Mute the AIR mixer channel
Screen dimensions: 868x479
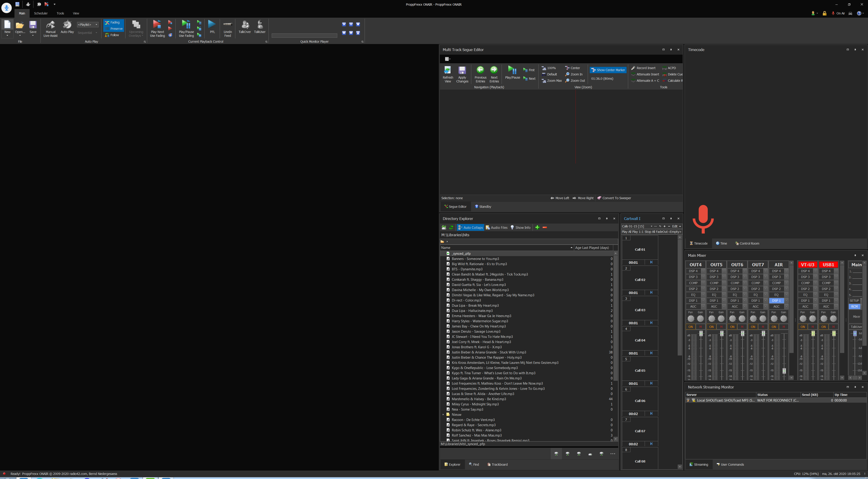784,327
